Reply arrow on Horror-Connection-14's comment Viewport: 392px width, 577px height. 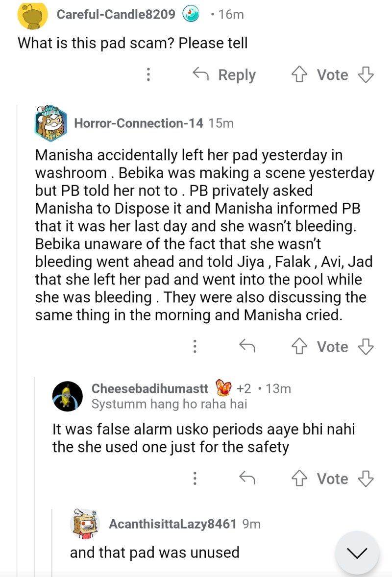247,347
